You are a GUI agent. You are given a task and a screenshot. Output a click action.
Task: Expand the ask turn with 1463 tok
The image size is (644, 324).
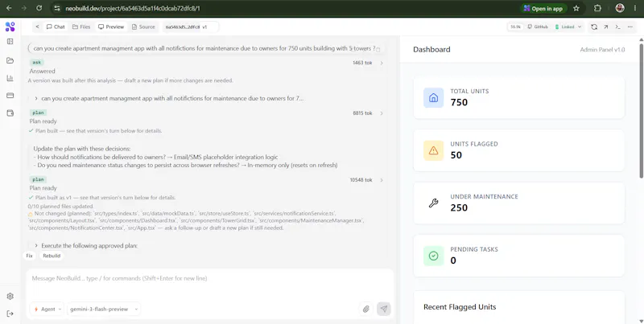[x=382, y=63]
